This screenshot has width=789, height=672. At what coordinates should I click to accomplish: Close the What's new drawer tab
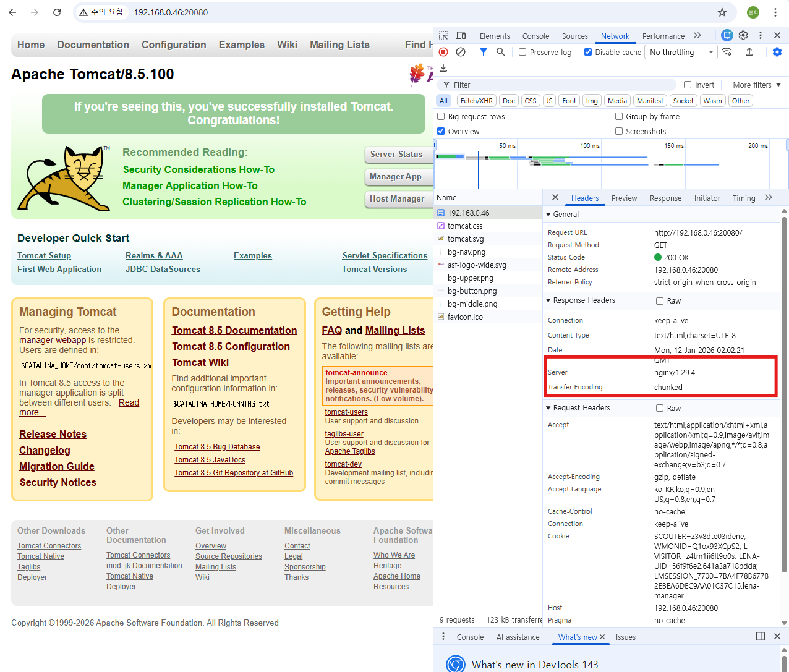pyautogui.click(x=602, y=637)
